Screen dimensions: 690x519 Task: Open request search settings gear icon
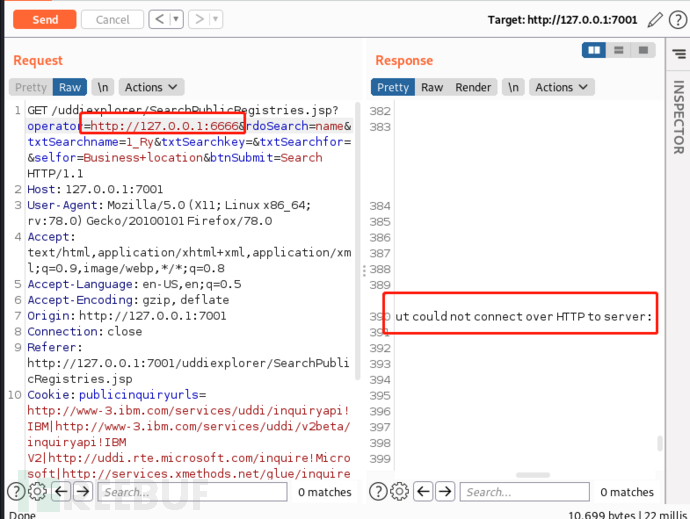pos(38,491)
